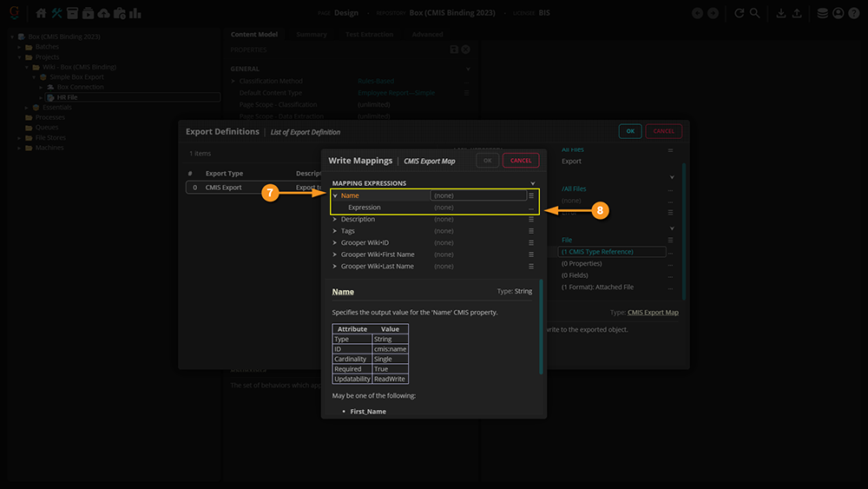Open the hamburger menu beside Tags
Viewport: 868px width, 489px height.
[531, 231]
